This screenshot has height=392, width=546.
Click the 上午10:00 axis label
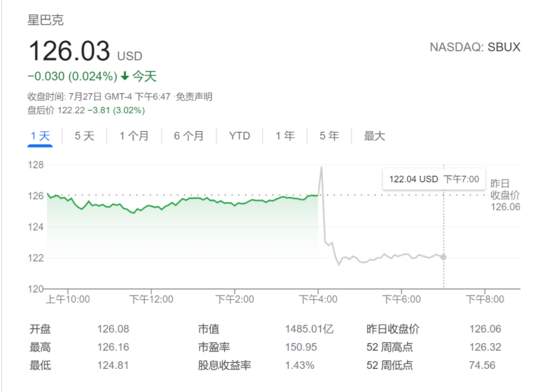pos(68,299)
